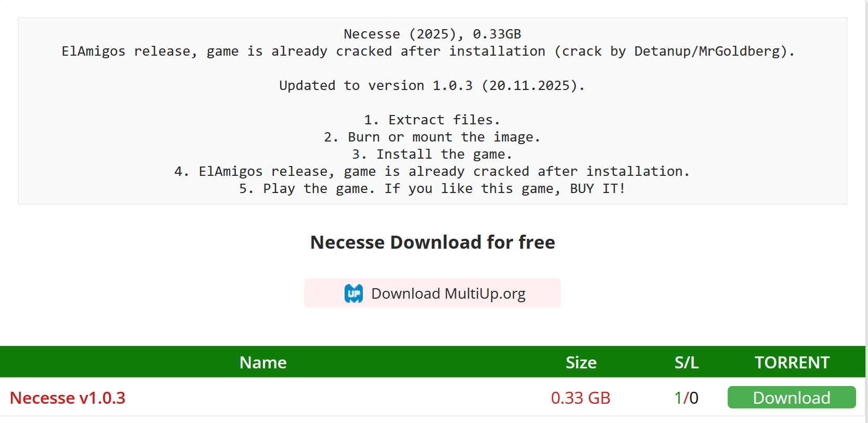Screen dimensions: 868x423
Task: Click the "Updated to version 1.0.3" line
Action: [x=432, y=85]
